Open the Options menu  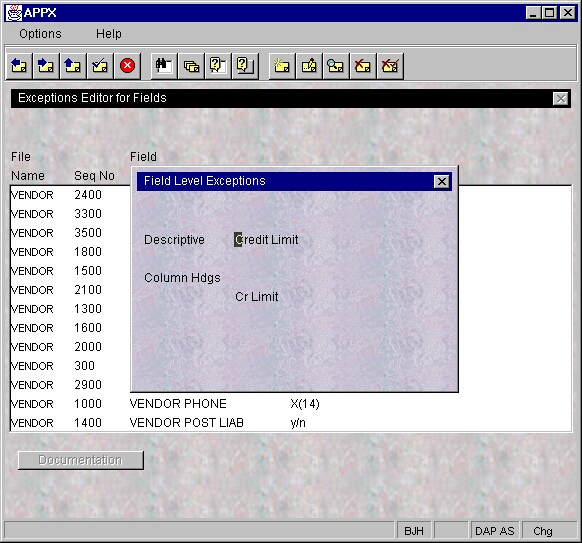(40, 34)
